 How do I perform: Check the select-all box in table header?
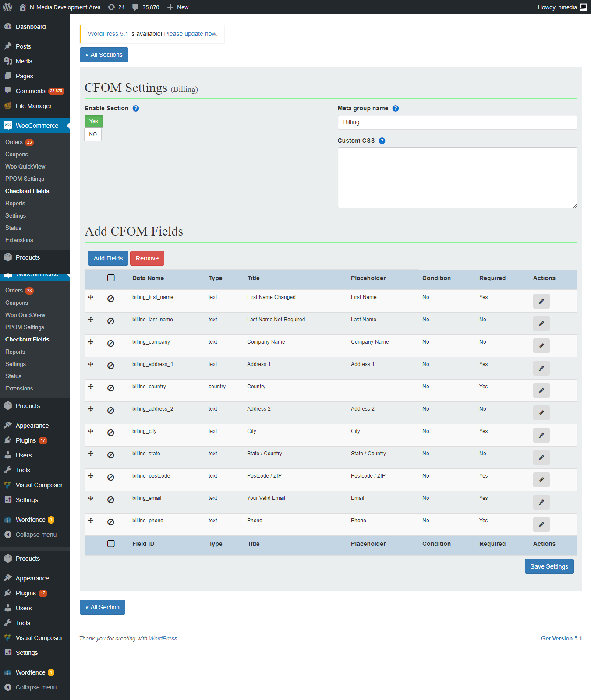[x=111, y=278]
